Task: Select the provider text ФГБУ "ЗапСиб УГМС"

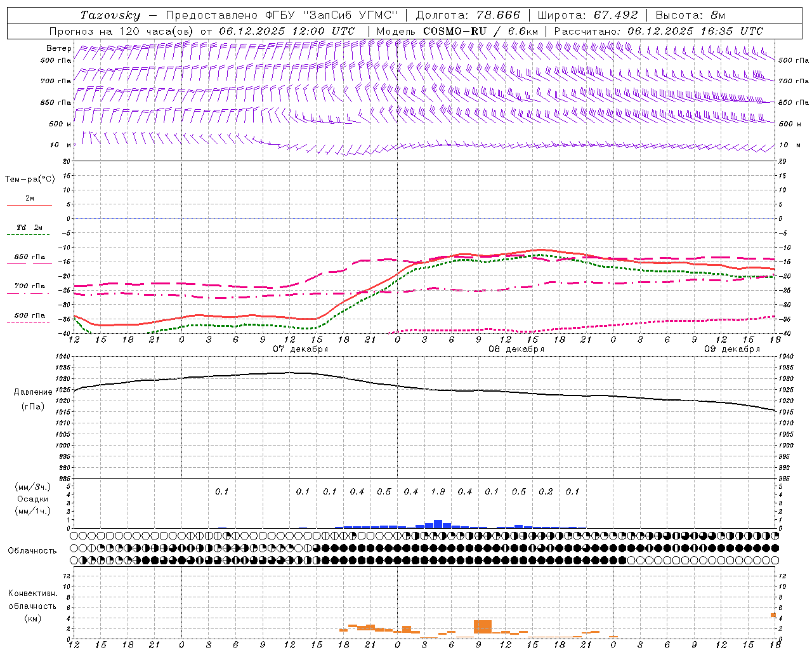Action: click(x=330, y=15)
